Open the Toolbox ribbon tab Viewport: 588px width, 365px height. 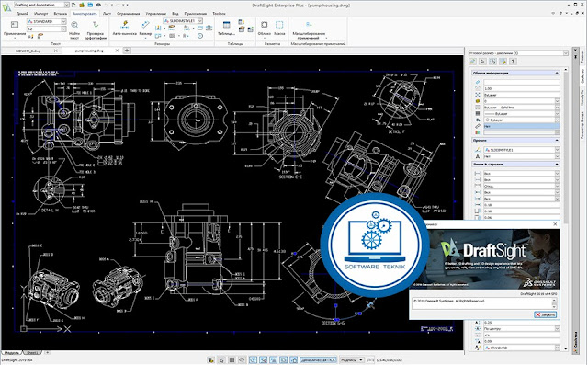tap(219, 14)
